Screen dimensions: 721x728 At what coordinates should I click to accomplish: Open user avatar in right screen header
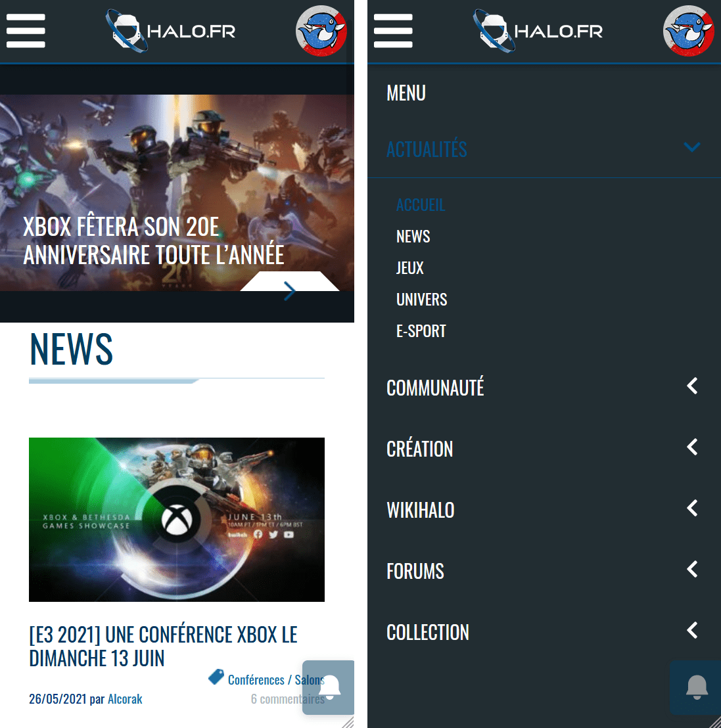point(689,31)
